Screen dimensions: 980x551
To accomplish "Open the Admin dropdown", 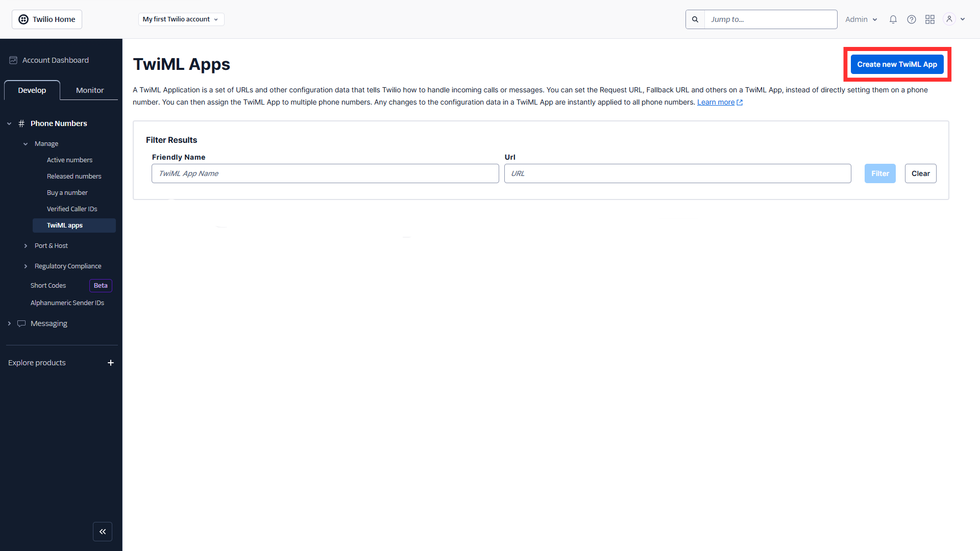I will click(x=861, y=19).
